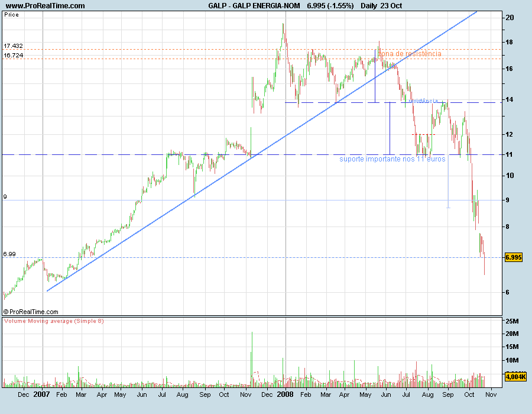The width and height of the screenshot is (532, 414).
Task: Click the tallest green volume bar
Action: (x=252, y=360)
